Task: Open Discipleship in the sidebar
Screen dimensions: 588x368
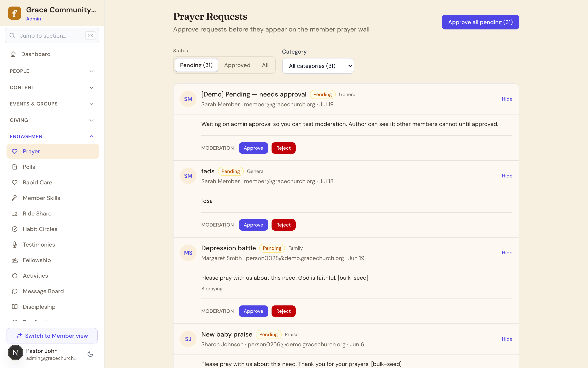Action: 53,307
